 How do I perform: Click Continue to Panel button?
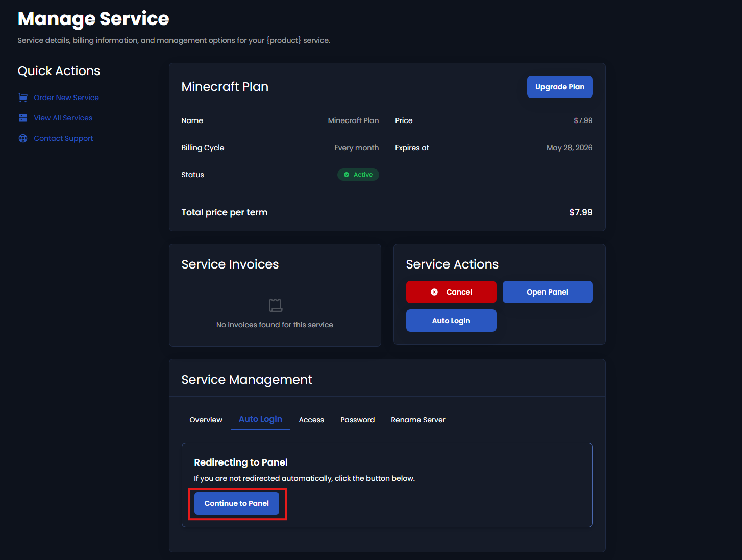click(237, 503)
